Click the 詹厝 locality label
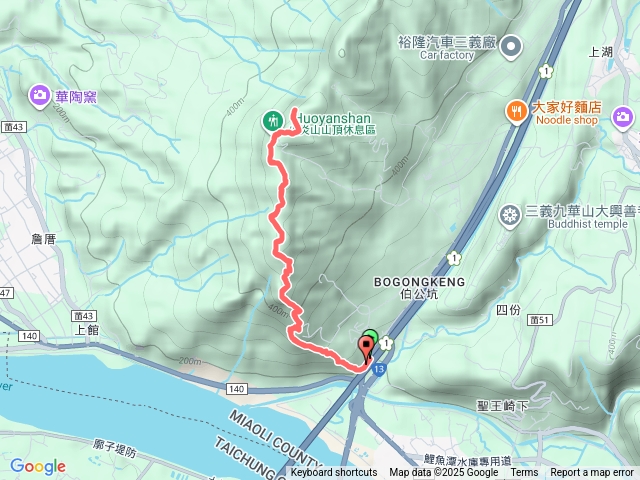The width and height of the screenshot is (640, 480). [43, 239]
